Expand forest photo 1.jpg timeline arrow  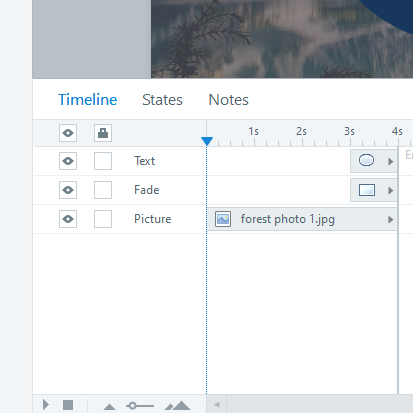(x=391, y=219)
